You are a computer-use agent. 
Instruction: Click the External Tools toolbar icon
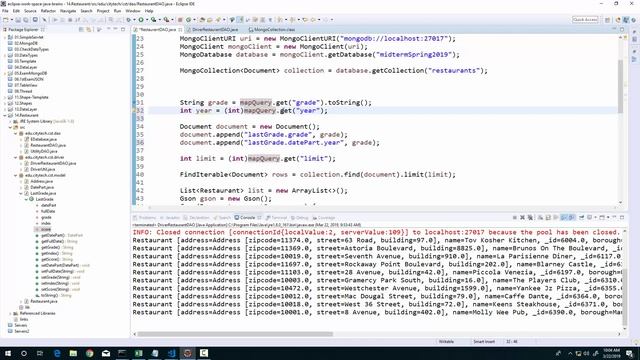pyautogui.click(x=166, y=20)
